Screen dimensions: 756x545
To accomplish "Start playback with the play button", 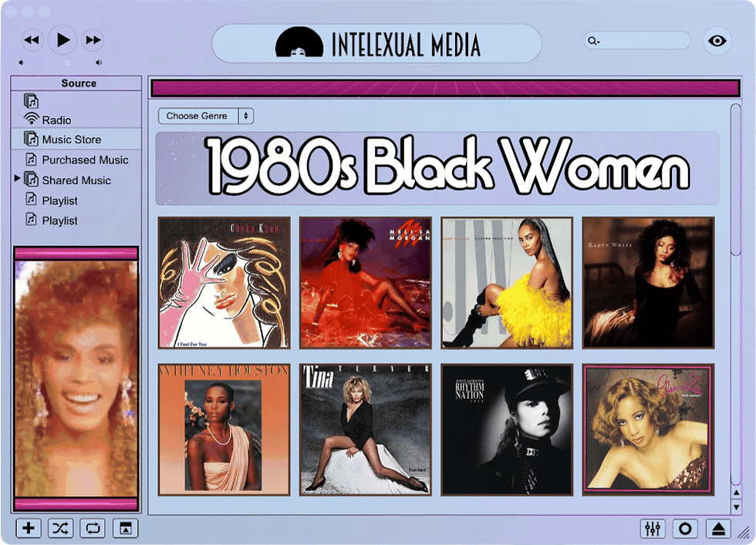I will pos(62,40).
